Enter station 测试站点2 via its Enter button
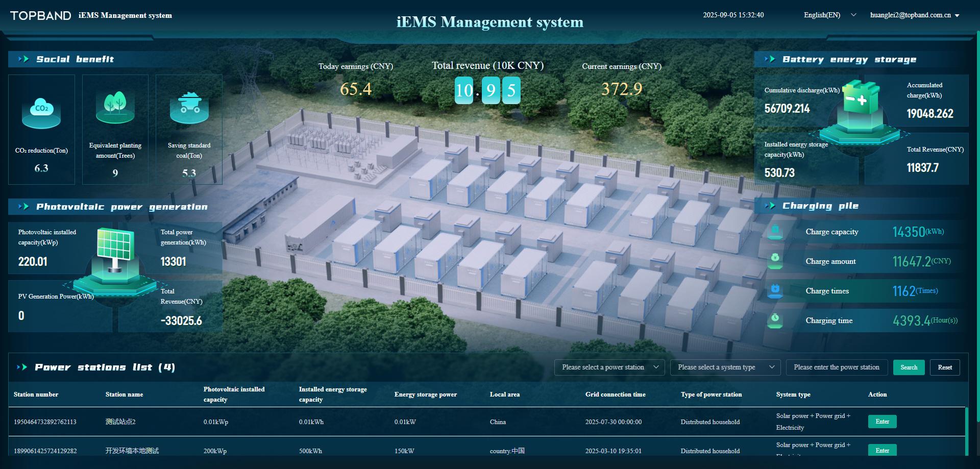Screen dimensions: 980x469 click(882, 422)
